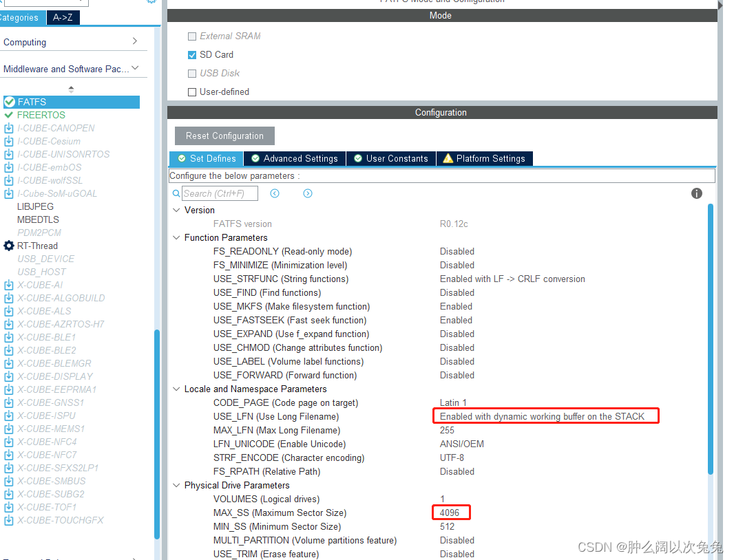Select RT-Thread middleware entry
The width and height of the screenshot is (734, 560).
(x=37, y=246)
